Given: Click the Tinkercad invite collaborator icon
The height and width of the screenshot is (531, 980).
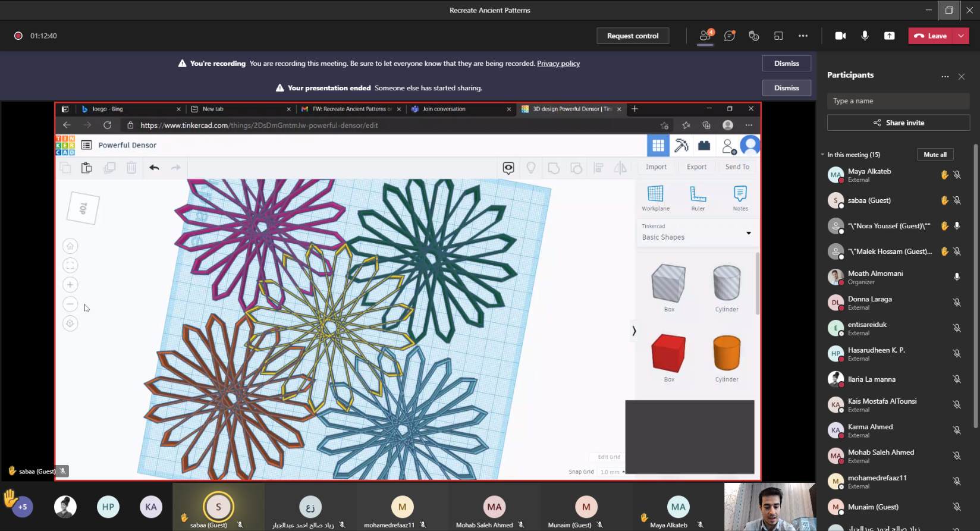Looking at the screenshot, I should [x=728, y=146].
